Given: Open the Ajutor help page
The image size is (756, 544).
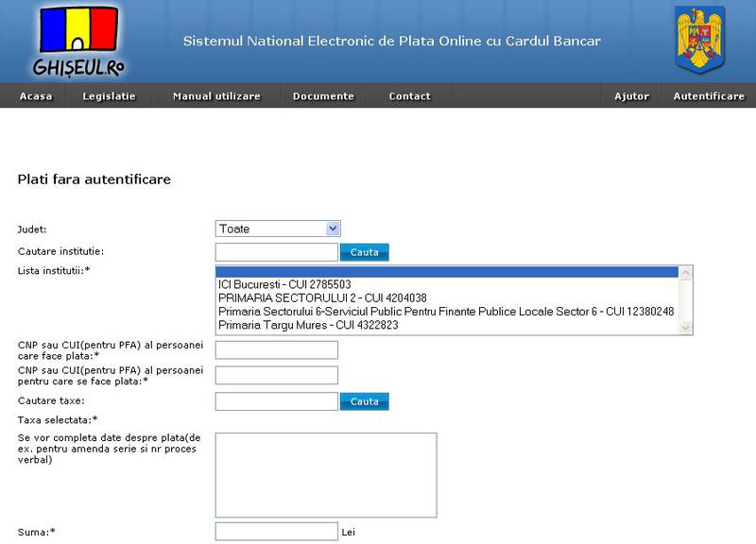Looking at the screenshot, I should (632, 96).
